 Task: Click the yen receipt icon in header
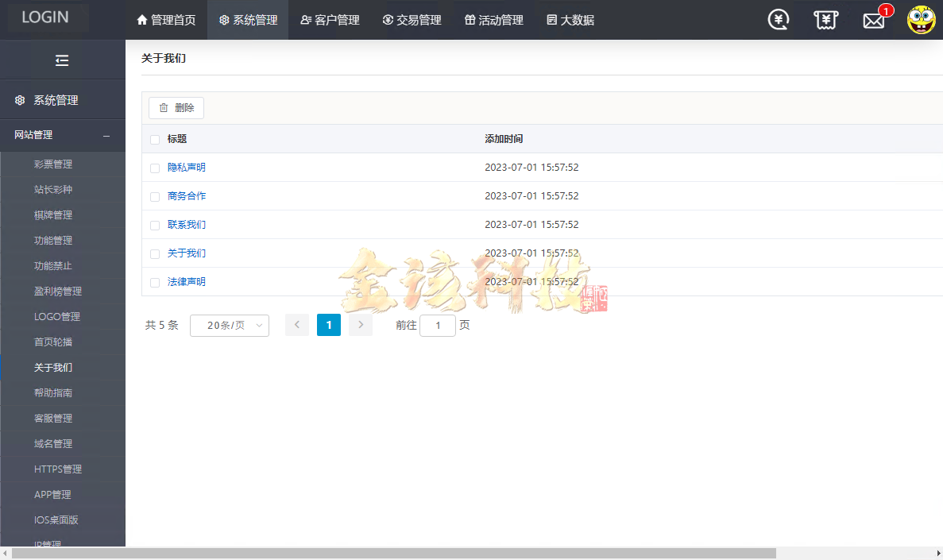(x=826, y=20)
